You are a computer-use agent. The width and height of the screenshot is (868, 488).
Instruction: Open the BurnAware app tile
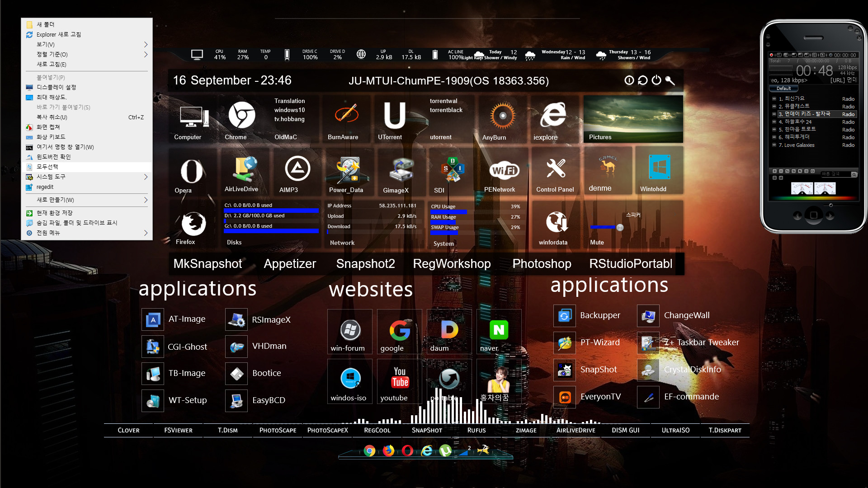tap(346, 119)
